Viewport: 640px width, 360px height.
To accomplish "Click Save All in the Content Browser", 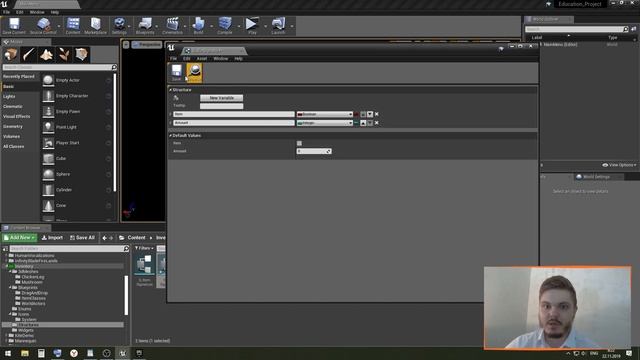I will [82, 238].
